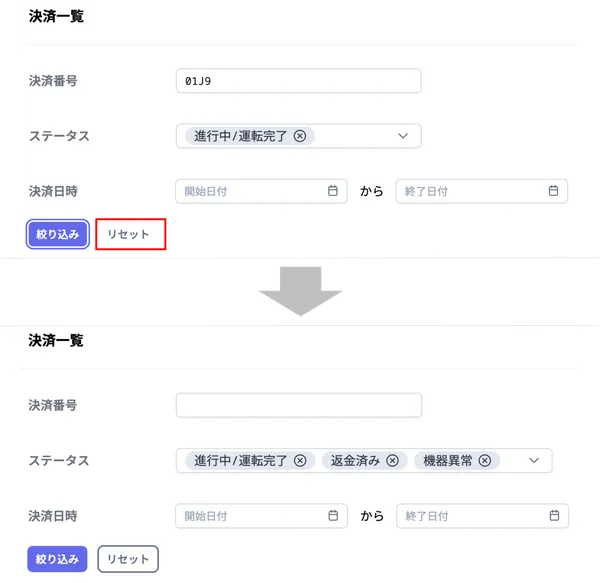Click the lower 絞り込み button
The image size is (600, 583).
(57, 559)
